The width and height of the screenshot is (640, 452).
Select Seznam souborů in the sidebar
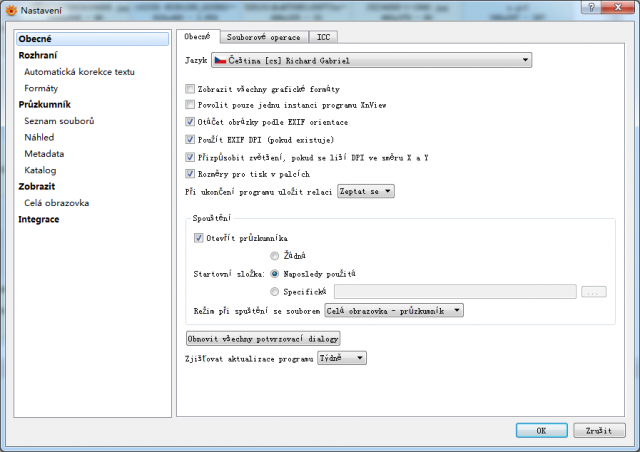click(x=59, y=121)
